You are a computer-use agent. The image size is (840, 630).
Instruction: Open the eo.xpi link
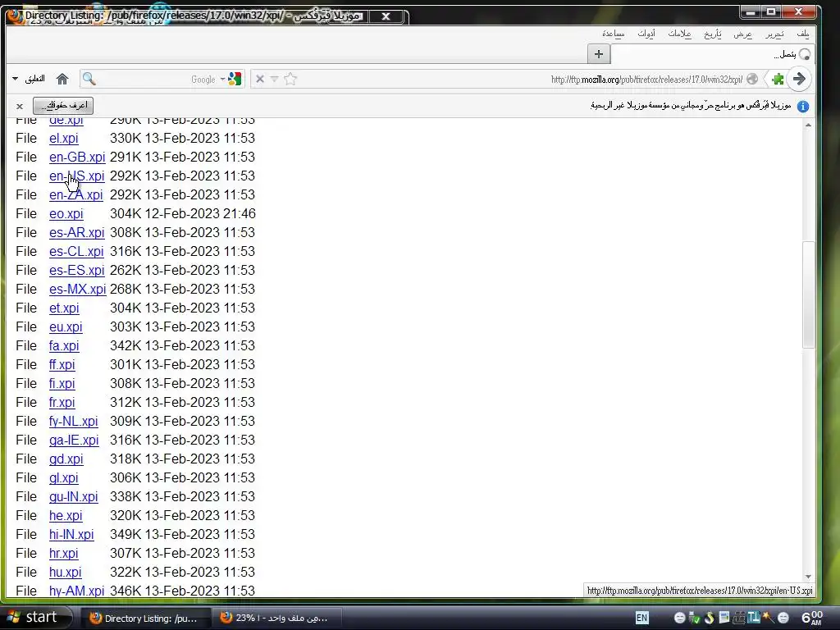pos(66,214)
